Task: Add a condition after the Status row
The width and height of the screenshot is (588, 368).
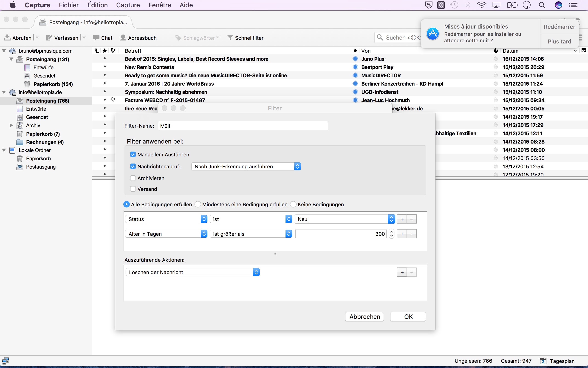Action: pyautogui.click(x=402, y=219)
